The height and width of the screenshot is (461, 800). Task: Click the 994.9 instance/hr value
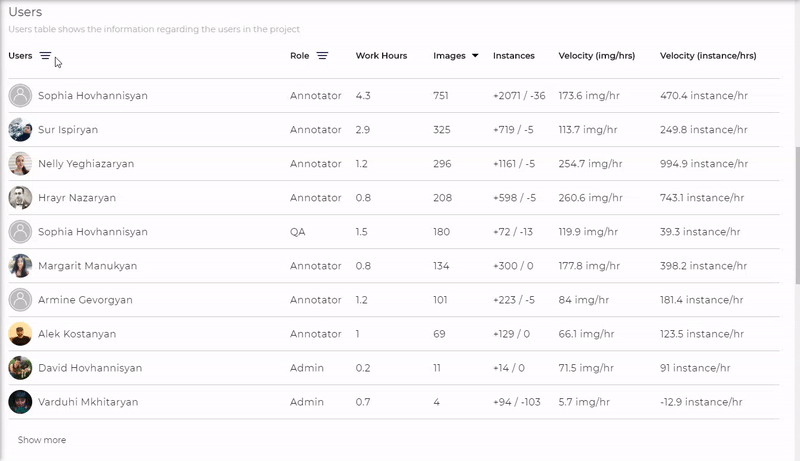point(704,164)
